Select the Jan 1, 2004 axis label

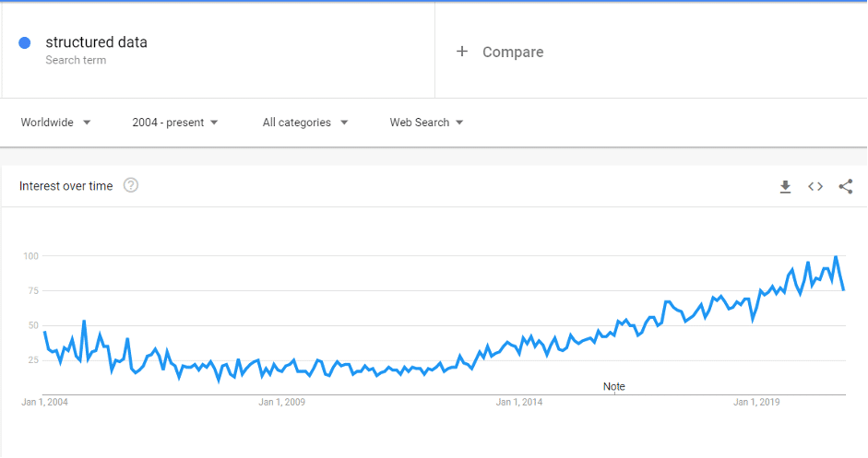45,403
